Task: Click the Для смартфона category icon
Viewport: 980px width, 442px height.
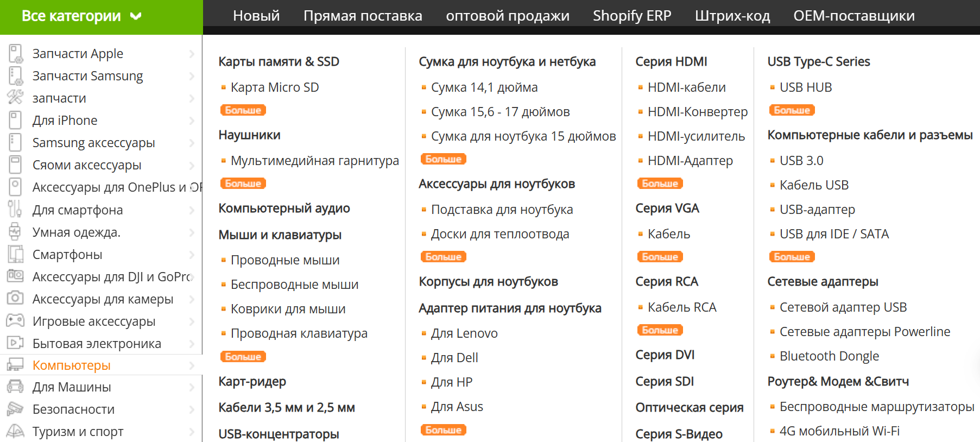Action: [x=15, y=210]
